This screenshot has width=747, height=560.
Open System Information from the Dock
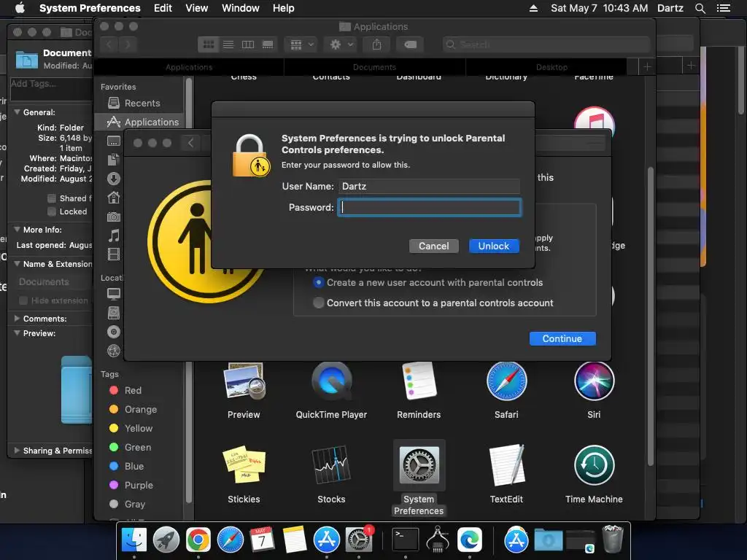pyautogui.click(x=438, y=540)
